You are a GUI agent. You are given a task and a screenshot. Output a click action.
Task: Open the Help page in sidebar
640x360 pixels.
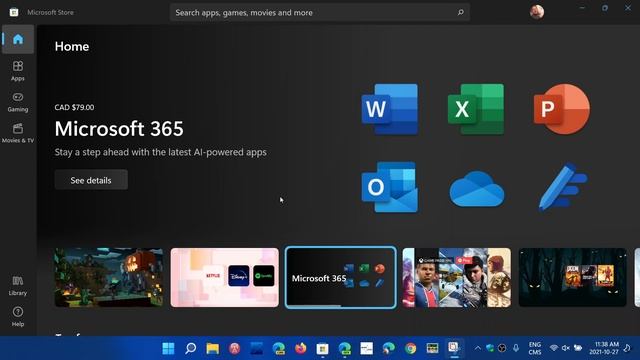pyautogui.click(x=18, y=316)
